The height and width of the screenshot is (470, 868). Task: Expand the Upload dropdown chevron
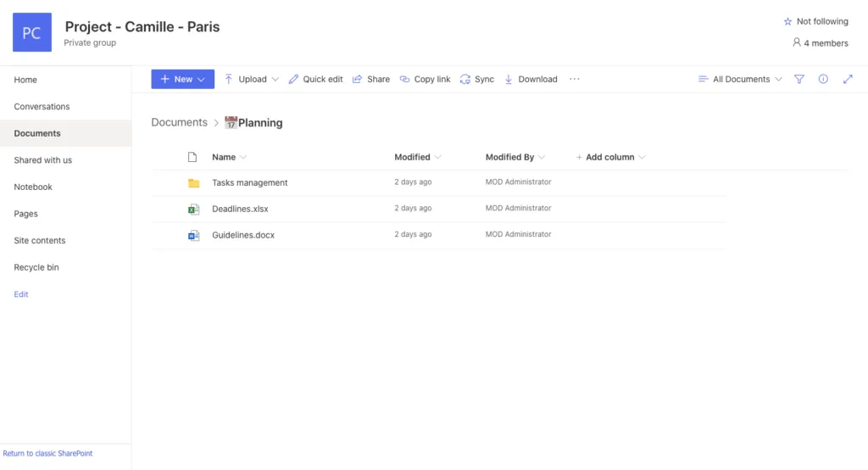point(275,79)
